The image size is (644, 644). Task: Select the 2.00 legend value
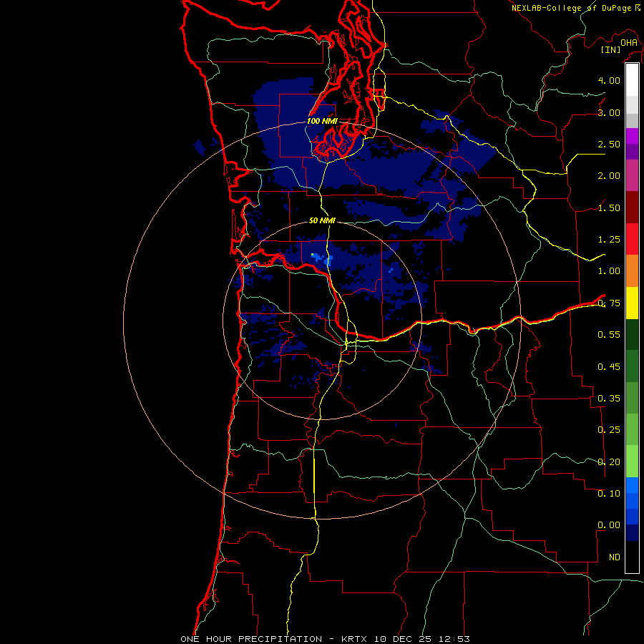click(x=609, y=176)
